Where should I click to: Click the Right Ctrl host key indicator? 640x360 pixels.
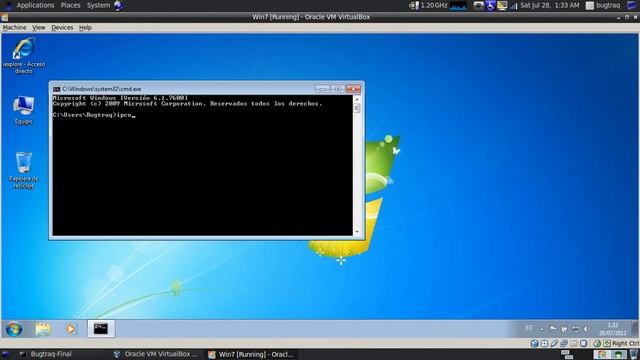(625, 343)
